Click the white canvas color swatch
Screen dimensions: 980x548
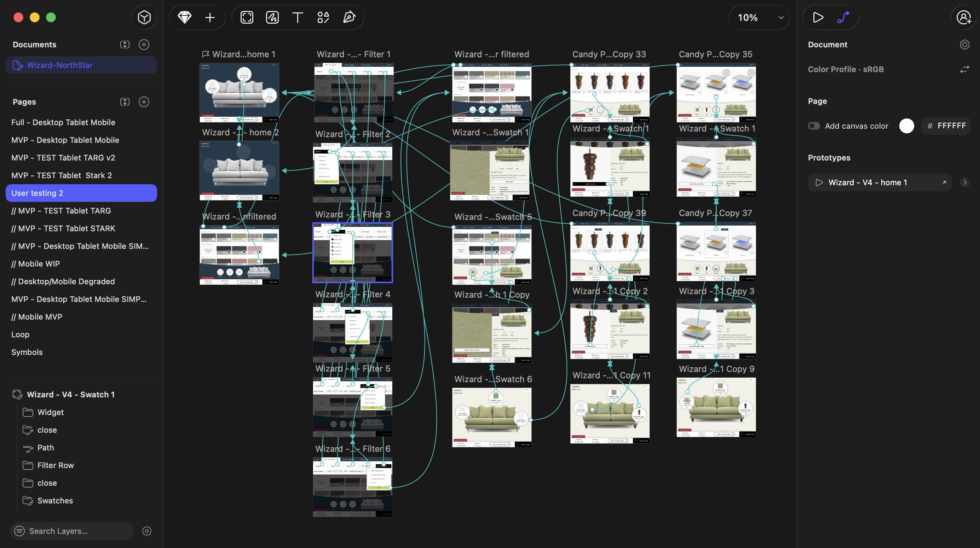pos(906,126)
